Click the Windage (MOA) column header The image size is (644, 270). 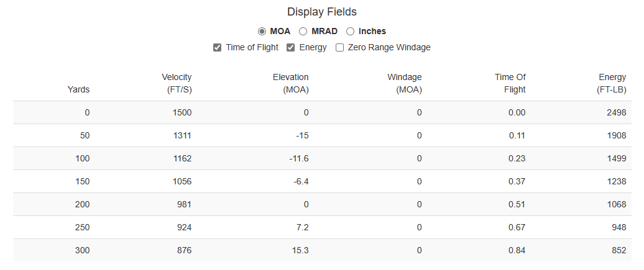coord(404,83)
